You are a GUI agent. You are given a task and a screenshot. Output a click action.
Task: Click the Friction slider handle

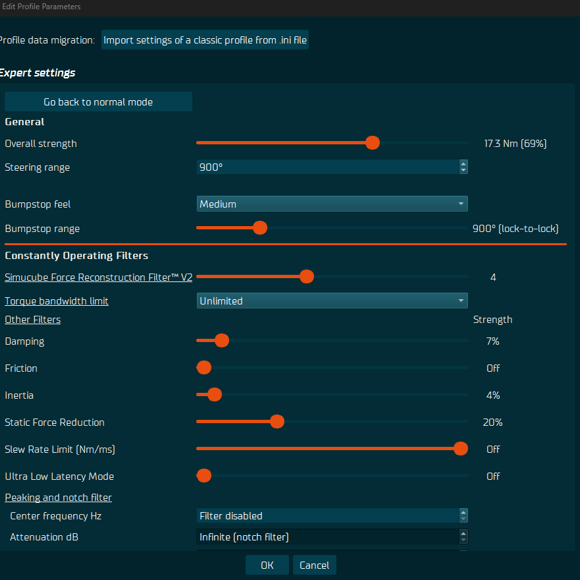[204, 367]
